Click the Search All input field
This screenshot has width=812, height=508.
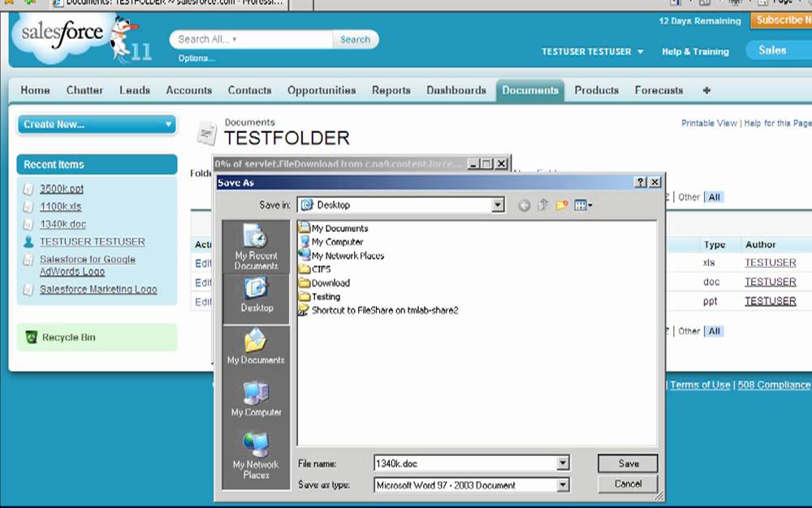coord(253,39)
